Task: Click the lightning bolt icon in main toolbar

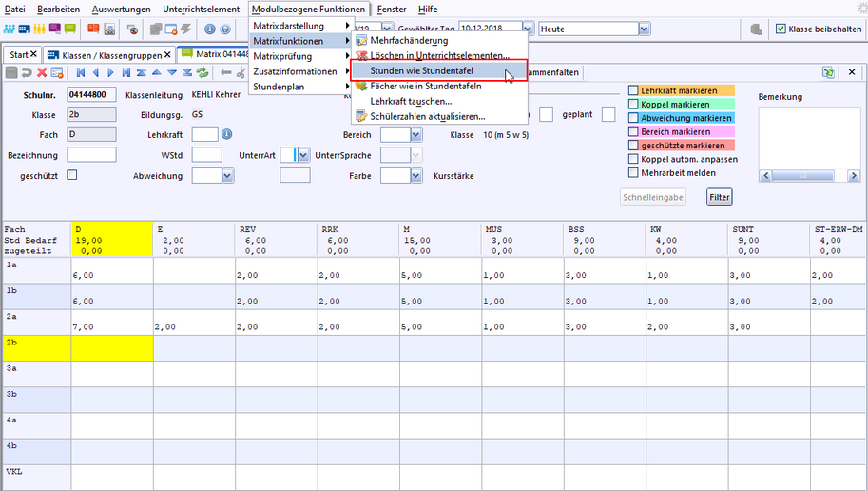Action: point(185,29)
